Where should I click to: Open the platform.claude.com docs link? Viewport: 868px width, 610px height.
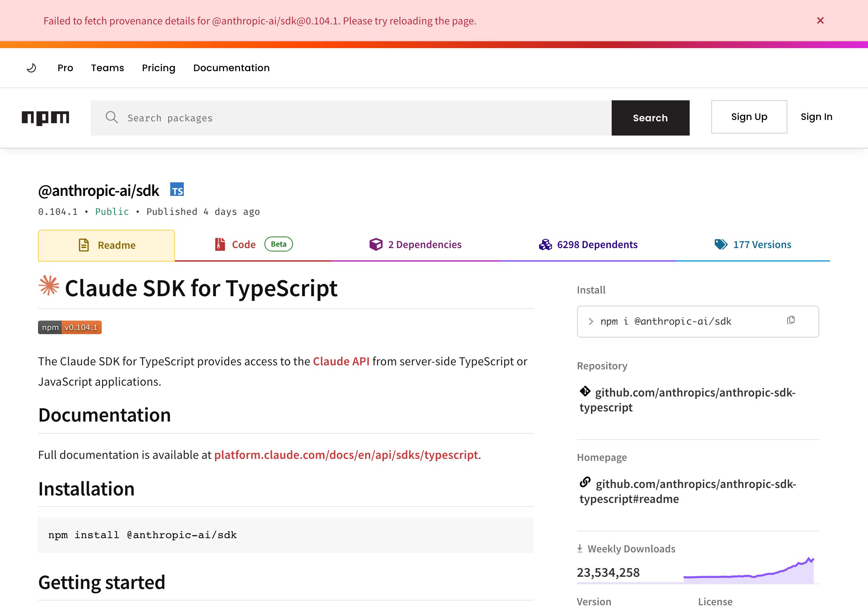coord(346,455)
